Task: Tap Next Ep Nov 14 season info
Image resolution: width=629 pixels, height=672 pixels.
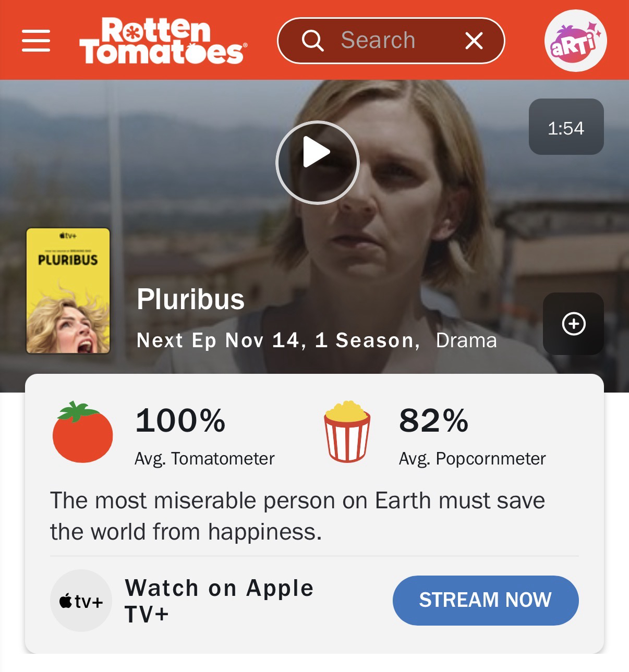Action: 278,340
